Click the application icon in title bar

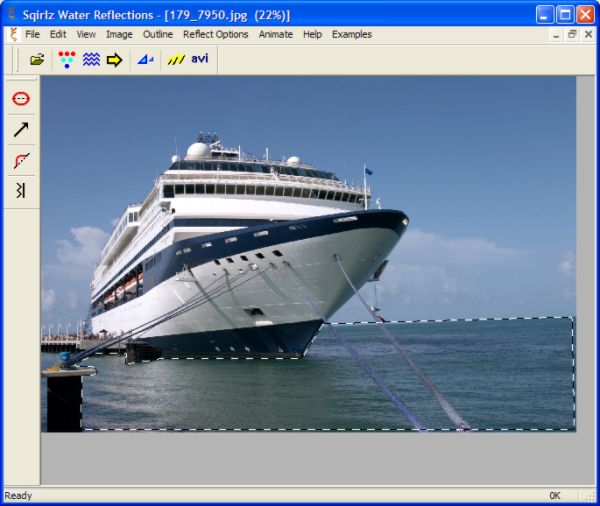(x=13, y=15)
